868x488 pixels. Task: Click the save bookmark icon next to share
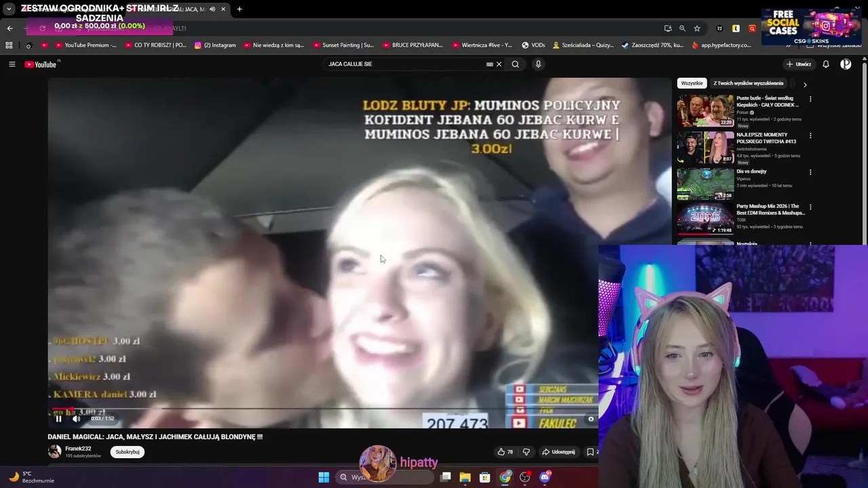click(591, 452)
